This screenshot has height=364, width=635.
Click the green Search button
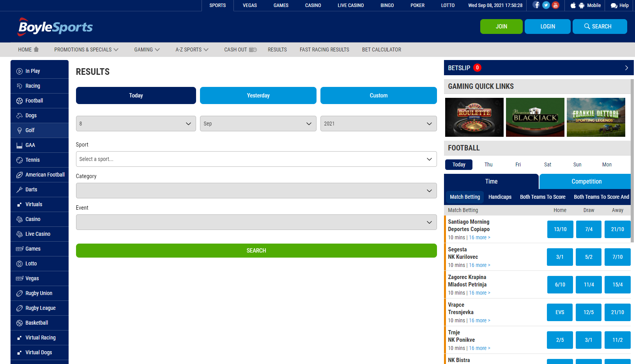coord(256,251)
